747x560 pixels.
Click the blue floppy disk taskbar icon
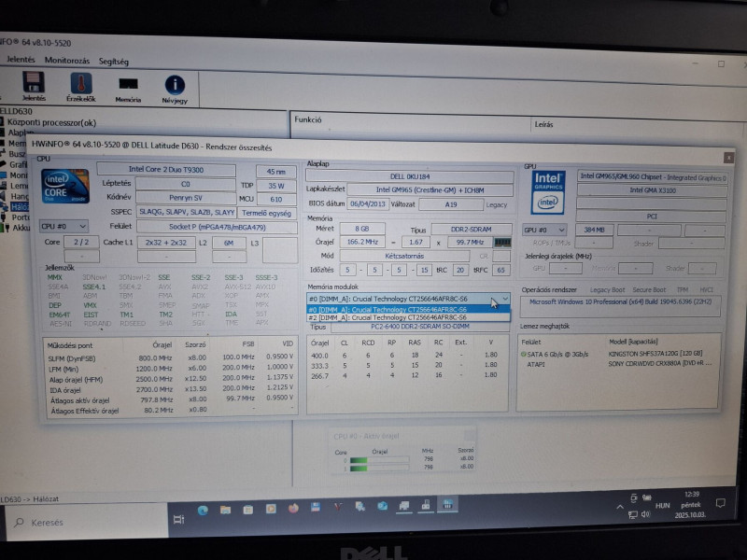tap(316, 507)
